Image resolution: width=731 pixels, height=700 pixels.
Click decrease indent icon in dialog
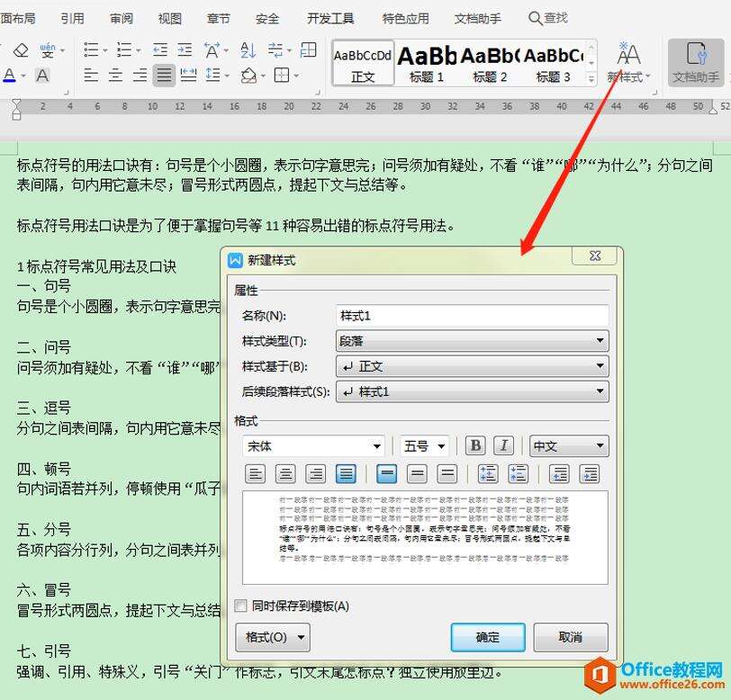coord(559,473)
